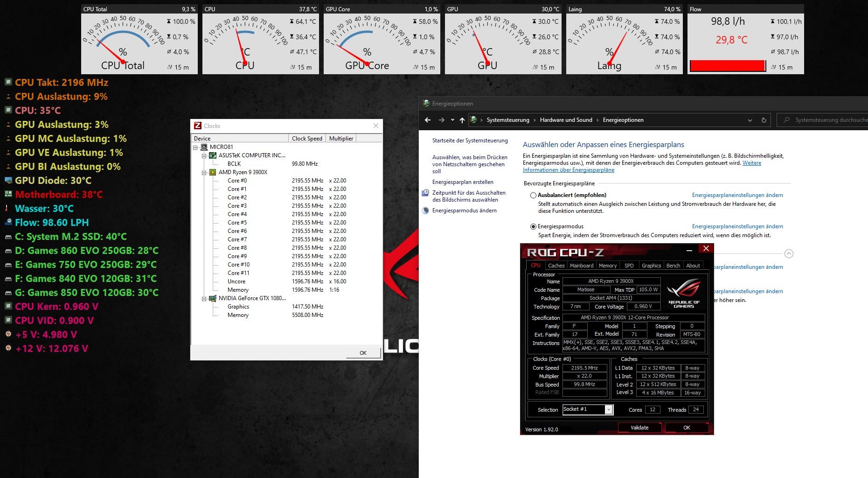Open the SPD tab in CPU-Z

[x=629, y=266]
